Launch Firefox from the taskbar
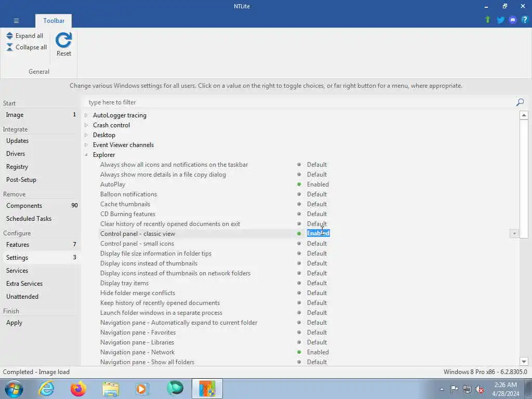Screen dimensions: 532x399 [x=78, y=389]
